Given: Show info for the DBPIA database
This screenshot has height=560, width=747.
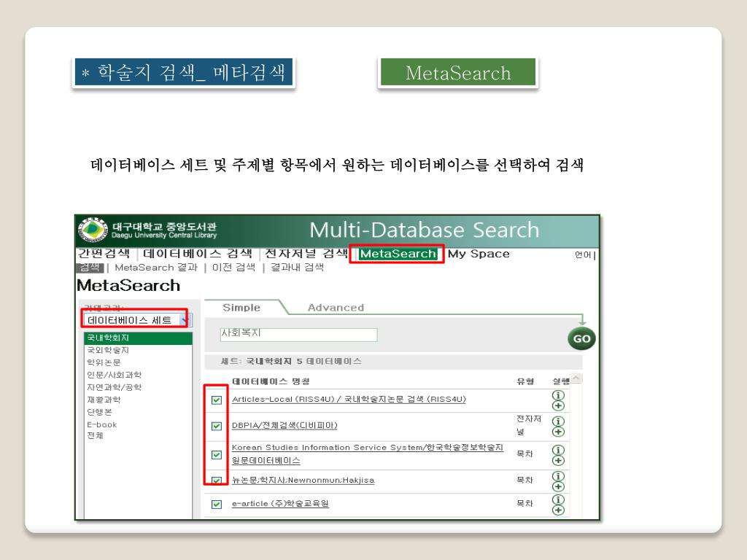Looking at the screenshot, I should coord(558,421).
